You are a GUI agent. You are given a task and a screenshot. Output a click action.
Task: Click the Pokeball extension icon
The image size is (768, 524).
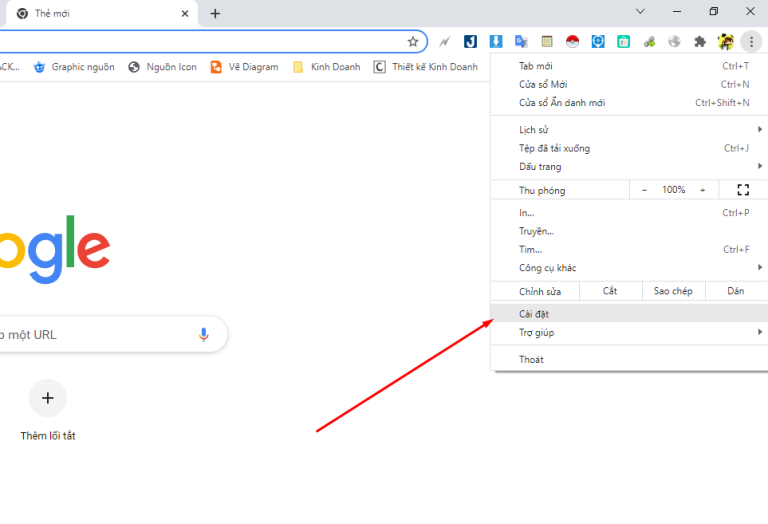point(572,42)
